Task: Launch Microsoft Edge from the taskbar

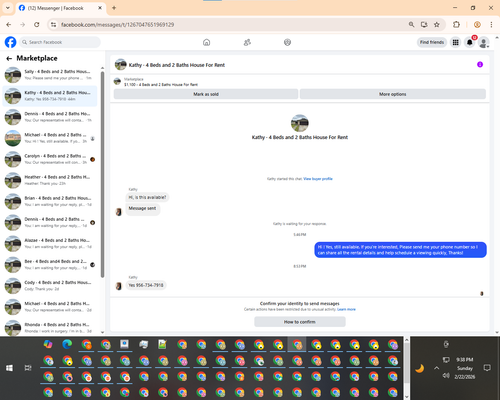Action: 67,344
